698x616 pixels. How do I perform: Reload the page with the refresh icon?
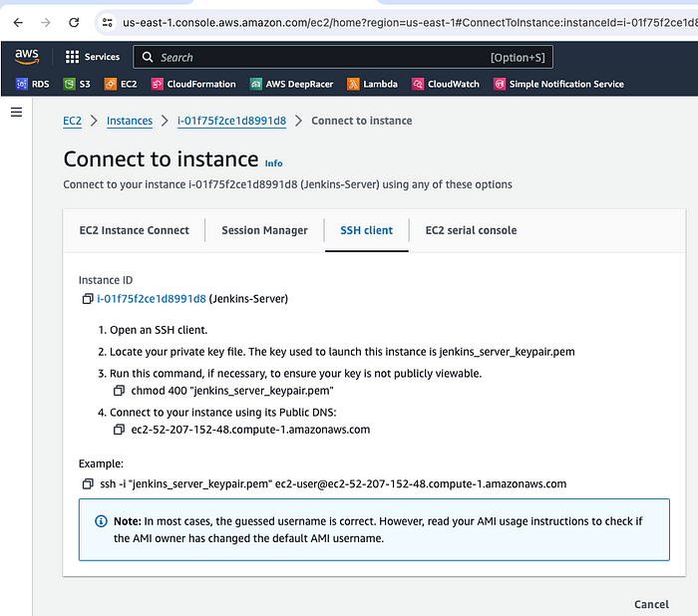tap(74, 22)
